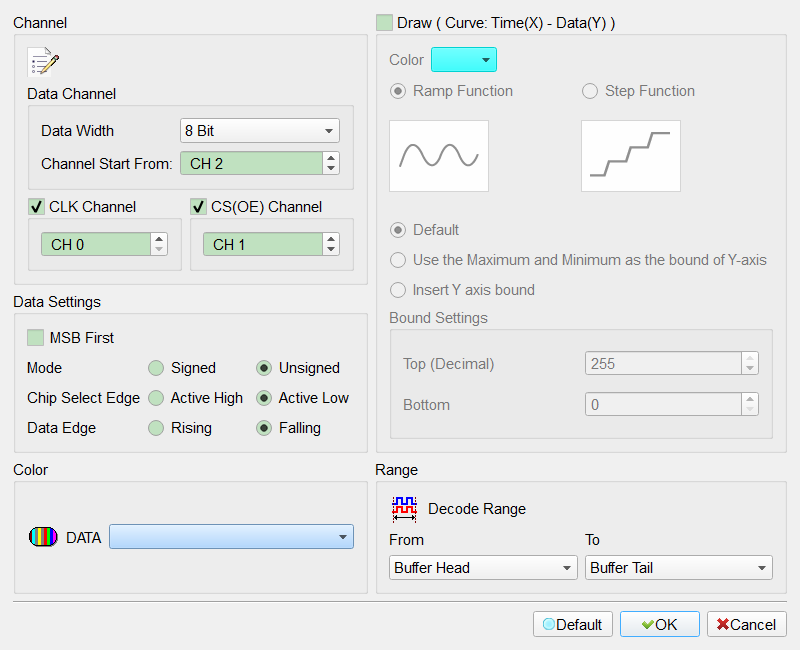This screenshot has height=650, width=800.
Task: Enable the Draw curve checkbox
Action: [x=384, y=23]
